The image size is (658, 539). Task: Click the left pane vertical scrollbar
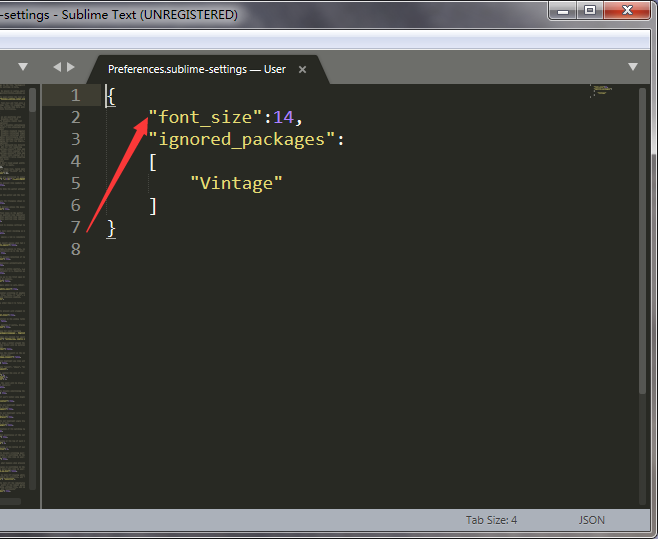(x=33, y=99)
